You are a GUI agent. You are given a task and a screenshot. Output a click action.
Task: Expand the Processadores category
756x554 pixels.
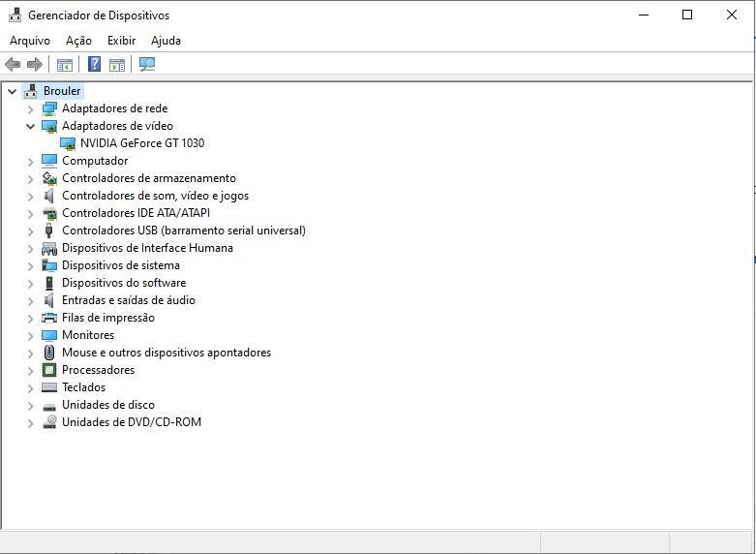[30, 370]
